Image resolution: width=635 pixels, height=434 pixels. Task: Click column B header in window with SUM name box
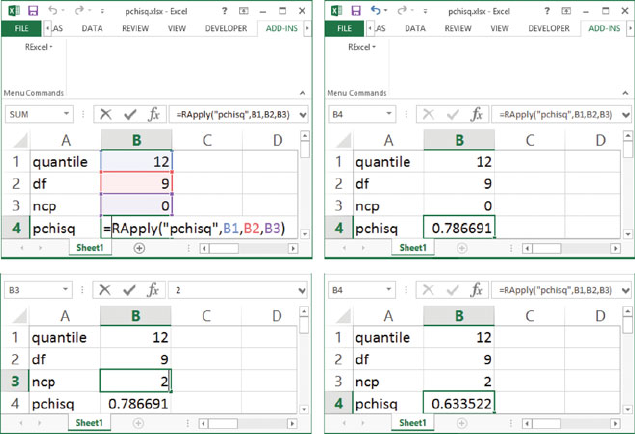click(136, 140)
